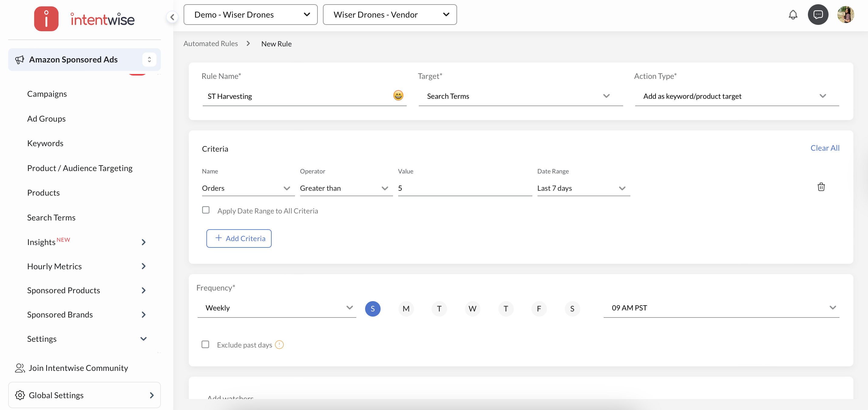
Task: Click the criteria Value input field
Action: point(464,189)
